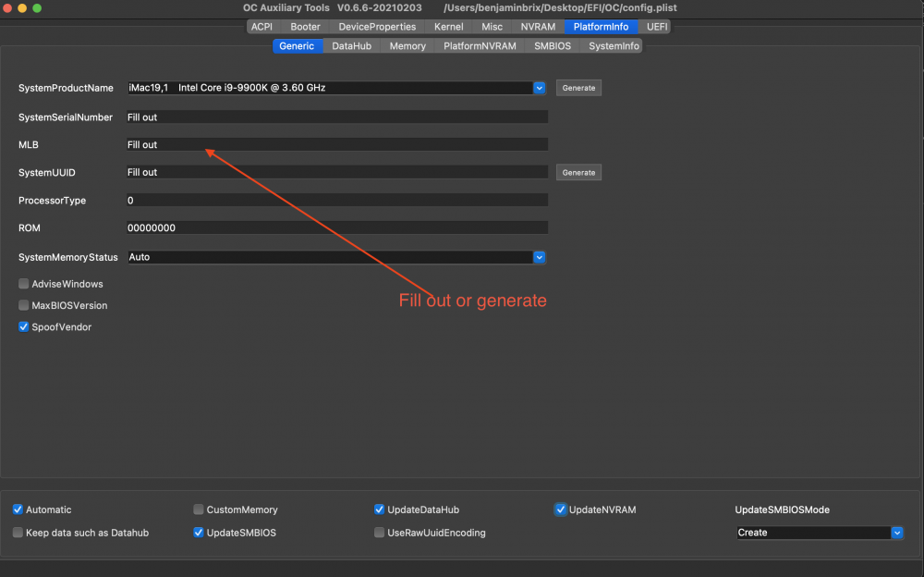Click the SystemUUID text field
This screenshot has width=924, height=577.
(337, 172)
